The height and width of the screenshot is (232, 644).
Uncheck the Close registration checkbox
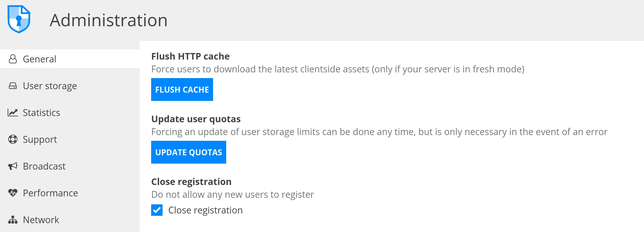pyautogui.click(x=157, y=210)
